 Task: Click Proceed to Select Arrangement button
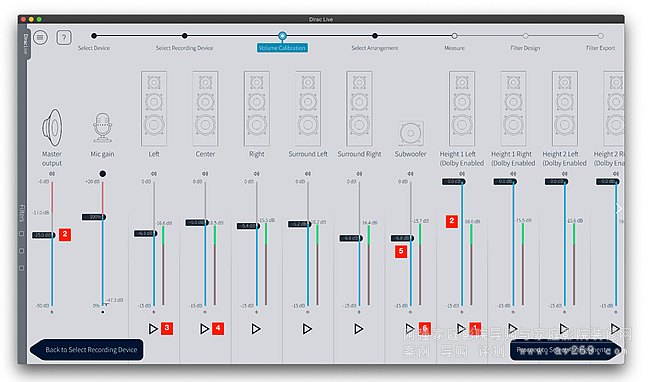[x=565, y=350]
